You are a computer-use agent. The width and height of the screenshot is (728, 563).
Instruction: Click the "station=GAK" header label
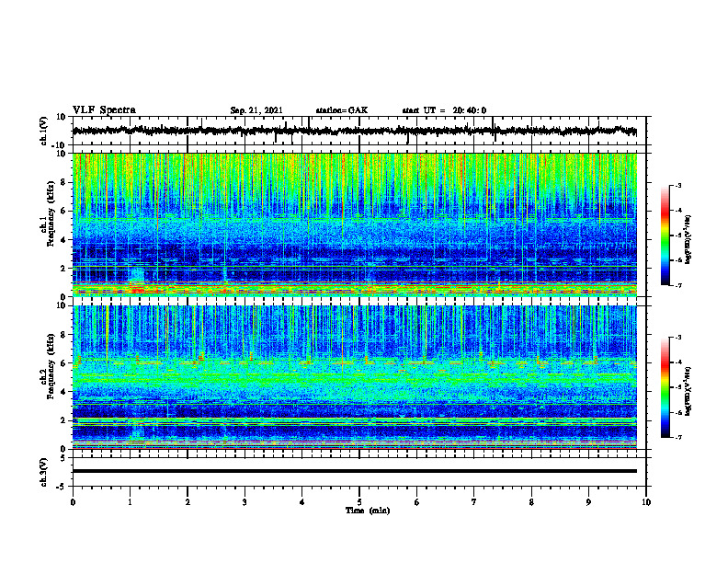(x=342, y=110)
